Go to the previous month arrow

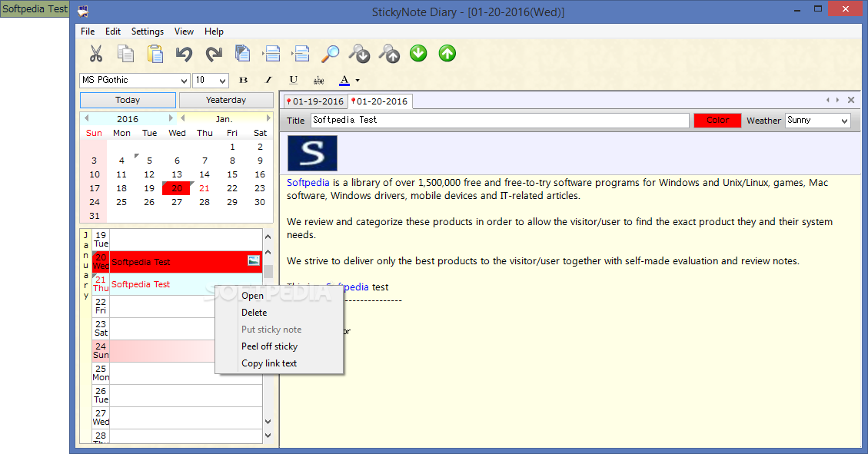182,118
